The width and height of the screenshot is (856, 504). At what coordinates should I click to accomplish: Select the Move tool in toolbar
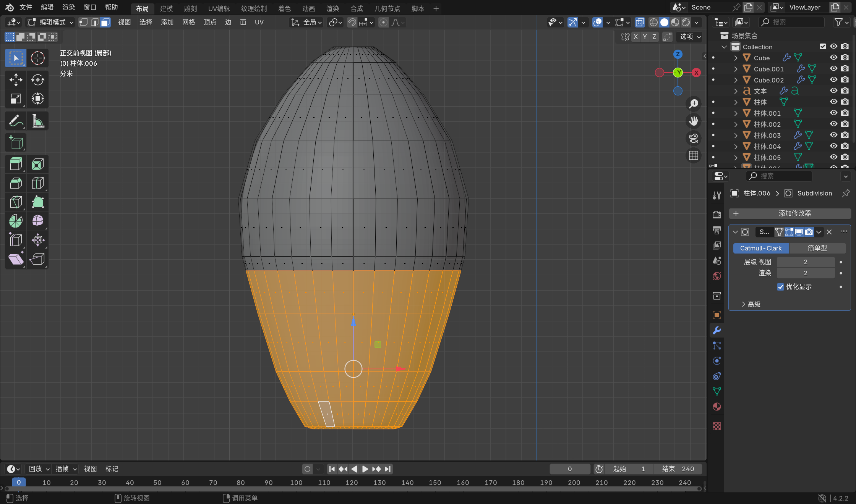[x=16, y=80]
